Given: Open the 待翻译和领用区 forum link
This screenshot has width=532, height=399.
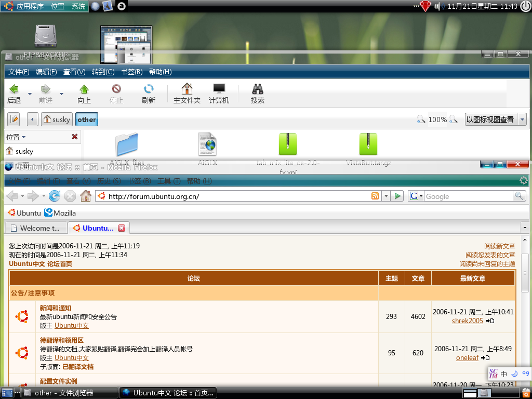Looking at the screenshot, I should pyautogui.click(x=61, y=340).
